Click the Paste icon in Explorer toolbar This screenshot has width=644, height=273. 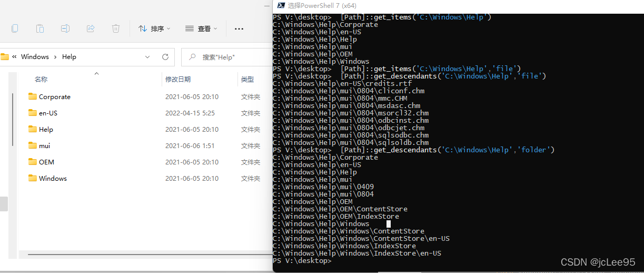coord(40,28)
